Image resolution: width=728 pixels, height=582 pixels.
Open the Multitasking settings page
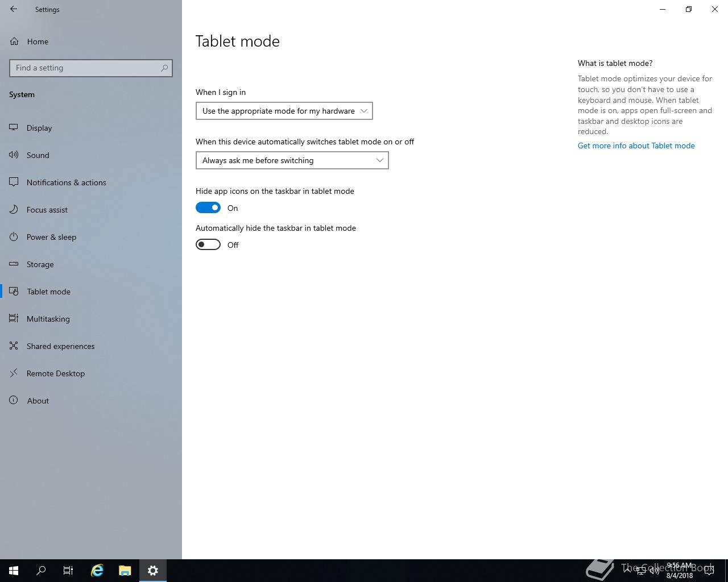(91, 319)
